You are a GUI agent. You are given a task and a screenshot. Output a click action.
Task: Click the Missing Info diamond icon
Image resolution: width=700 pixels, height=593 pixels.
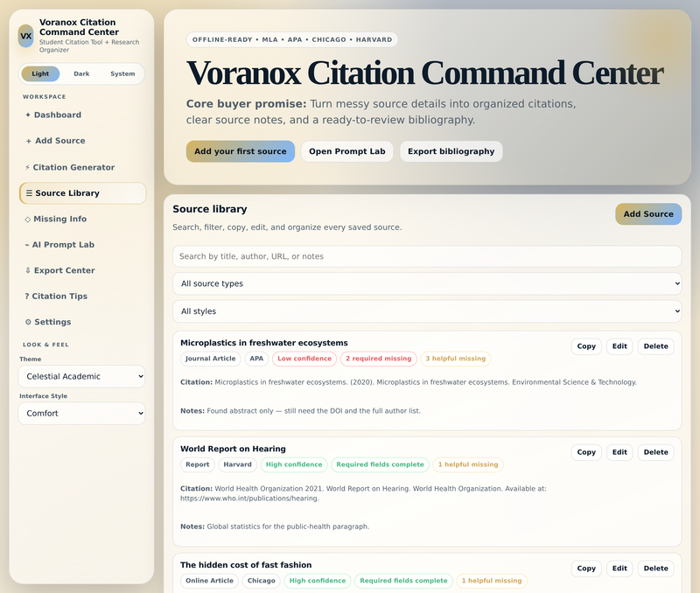pyautogui.click(x=28, y=219)
